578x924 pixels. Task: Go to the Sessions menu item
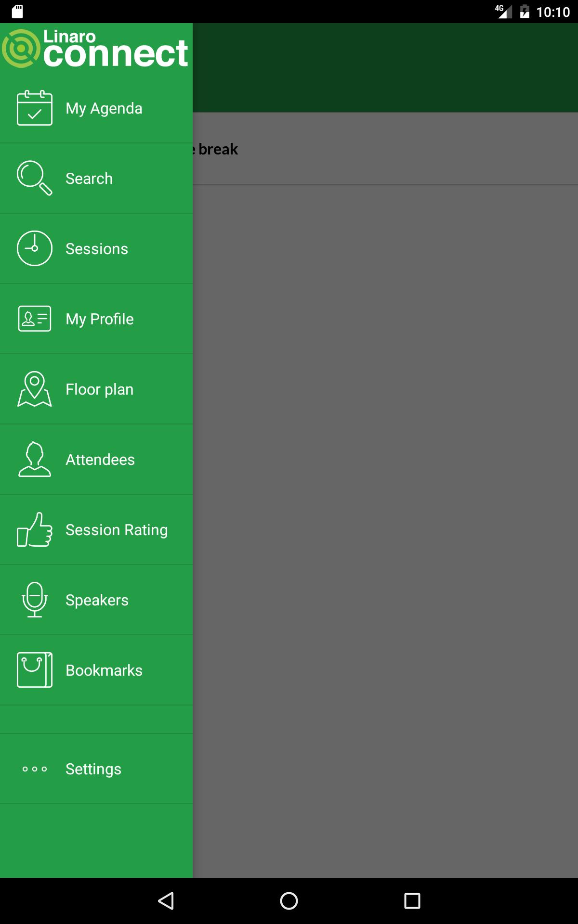pos(96,248)
